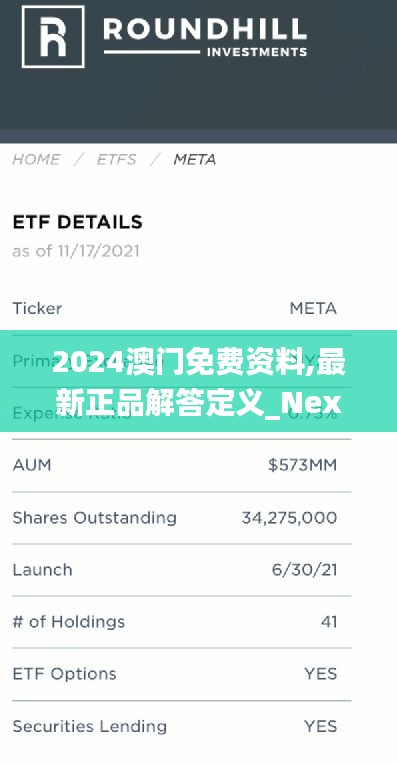
Task: Click the ROUNDHILL INVESTMENTS wordmark
Action: pyautogui.click(x=205, y=37)
